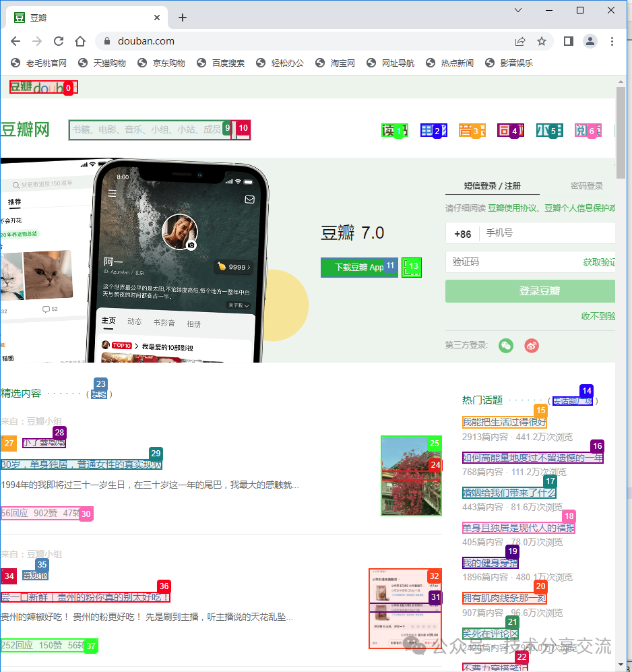Open 京东购物 bookmark

(161, 63)
